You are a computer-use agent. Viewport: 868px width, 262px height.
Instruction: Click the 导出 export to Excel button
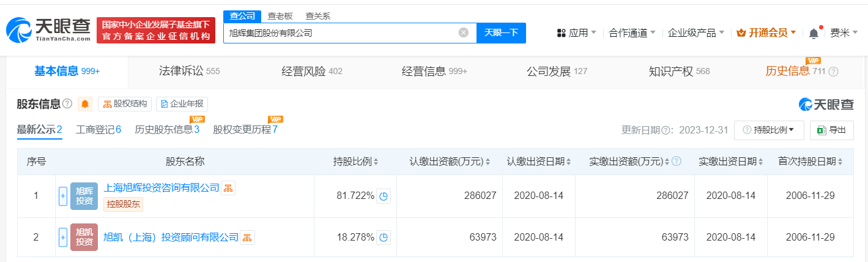(x=831, y=130)
